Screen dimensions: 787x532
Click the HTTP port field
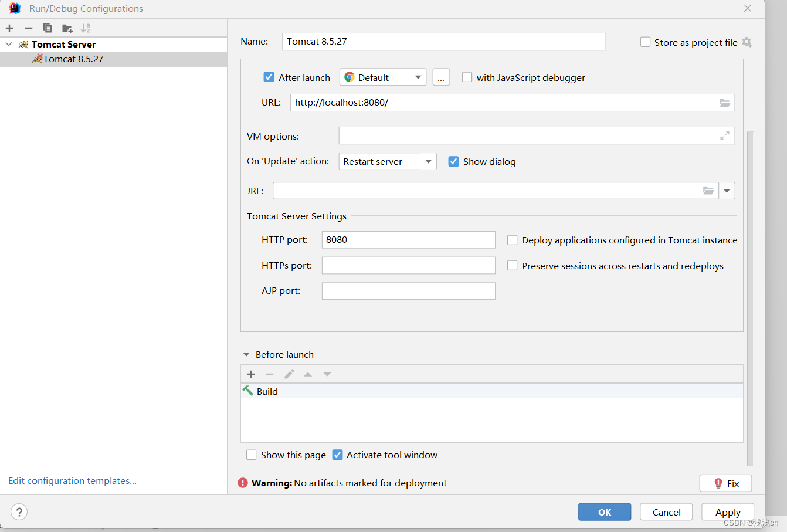pos(409,240)
